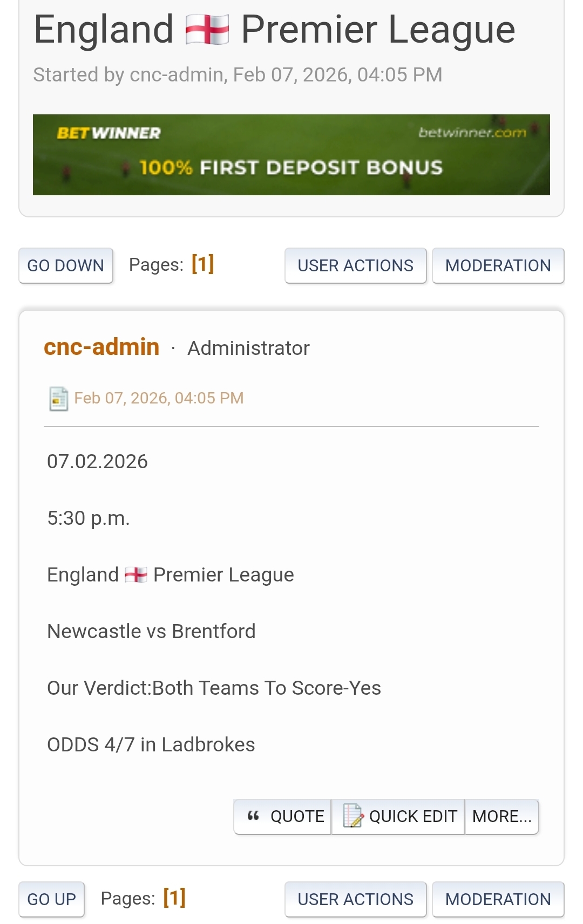
Task: Click the England flag icon in the title
Action: (207, 30)
